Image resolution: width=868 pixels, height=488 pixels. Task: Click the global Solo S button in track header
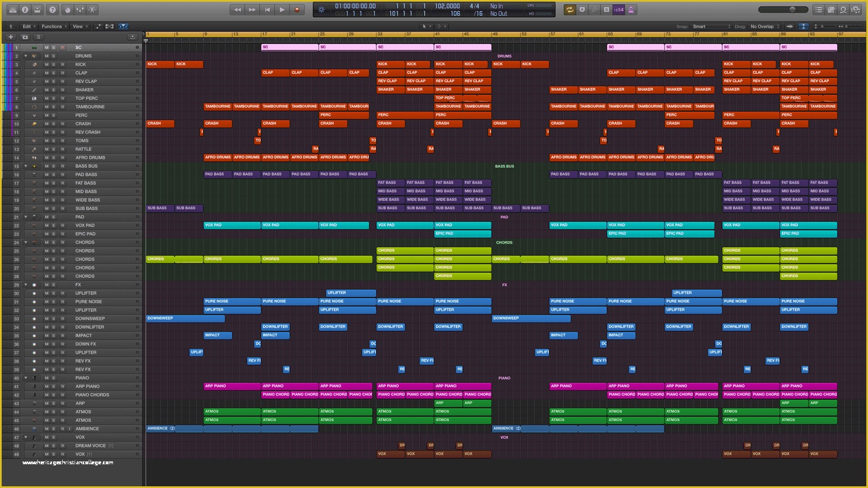[x=38, y=37]
